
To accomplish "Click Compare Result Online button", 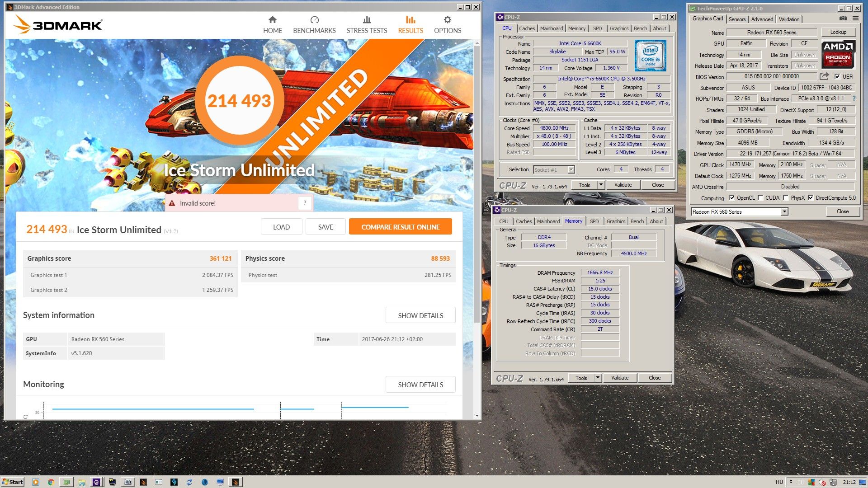I will coord(400,227).
